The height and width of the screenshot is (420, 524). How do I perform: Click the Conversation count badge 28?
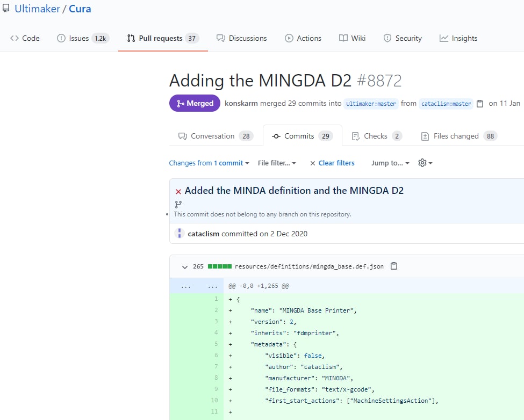tap(246, 136)
